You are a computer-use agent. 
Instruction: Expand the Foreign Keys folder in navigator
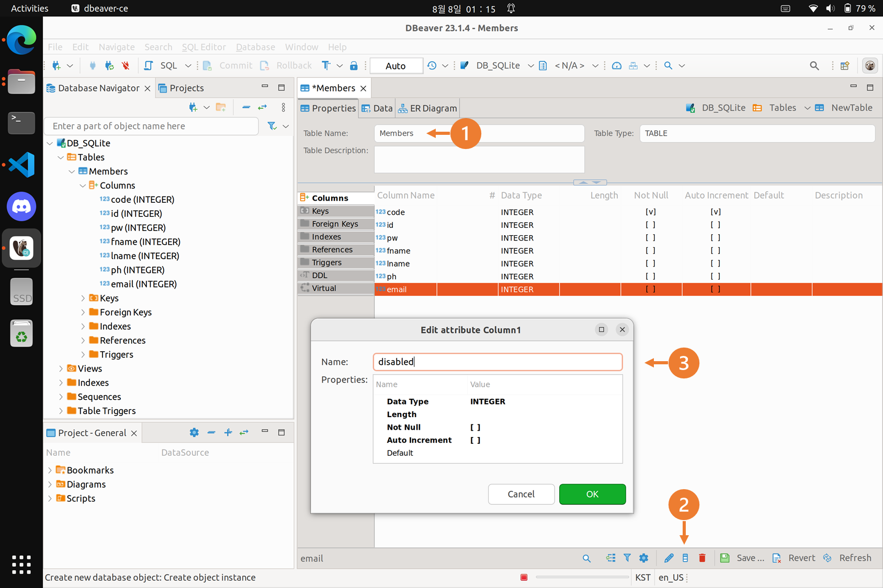(x=83, y=312)
